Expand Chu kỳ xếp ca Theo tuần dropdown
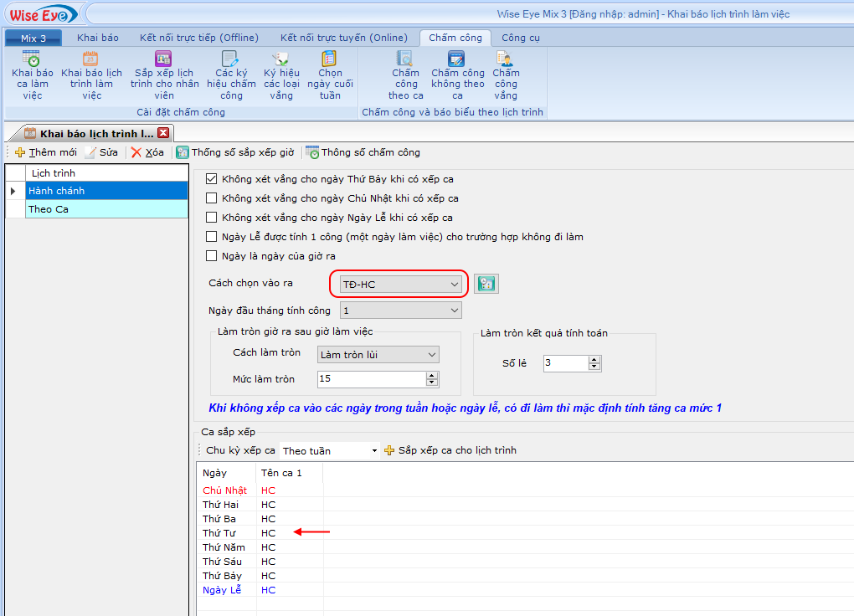 click(374, 451)
